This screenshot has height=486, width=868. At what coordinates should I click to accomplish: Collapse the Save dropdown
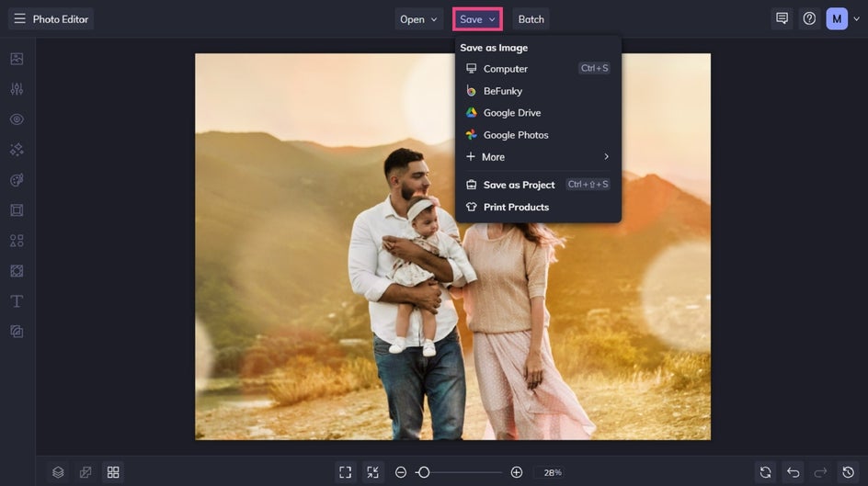pos(477,19)
